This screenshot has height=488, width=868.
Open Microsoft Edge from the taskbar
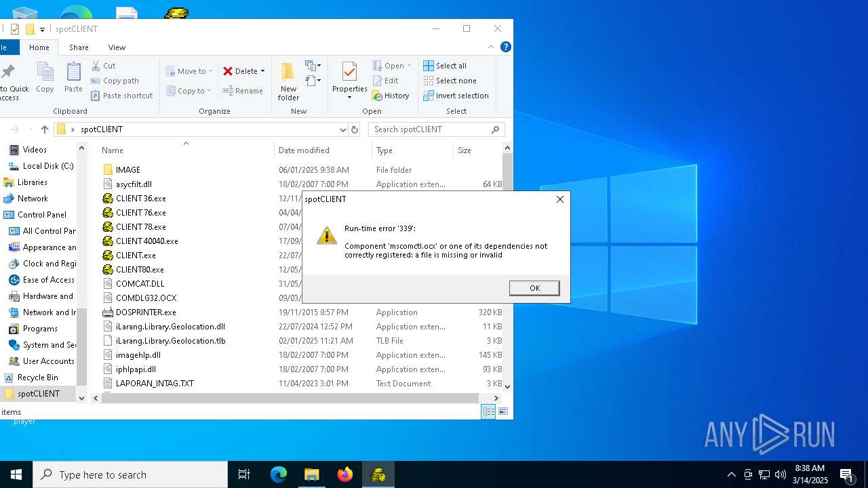point(279,474)
